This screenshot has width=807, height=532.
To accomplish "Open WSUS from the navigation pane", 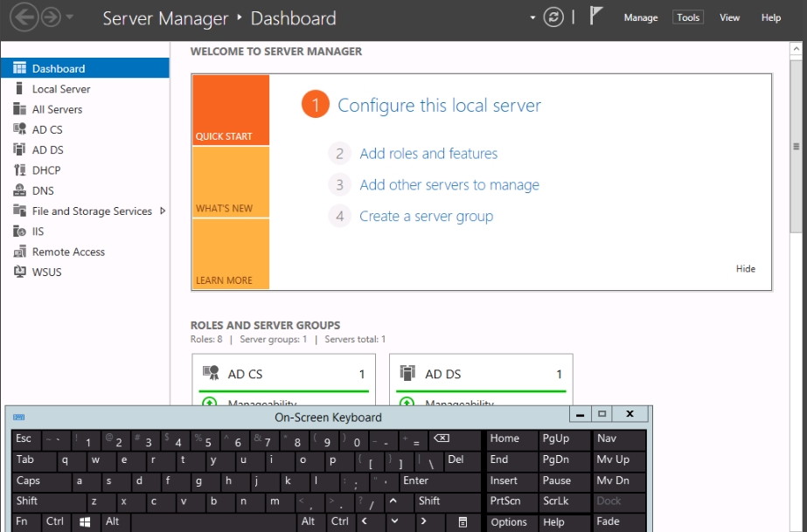I will 46,272.
